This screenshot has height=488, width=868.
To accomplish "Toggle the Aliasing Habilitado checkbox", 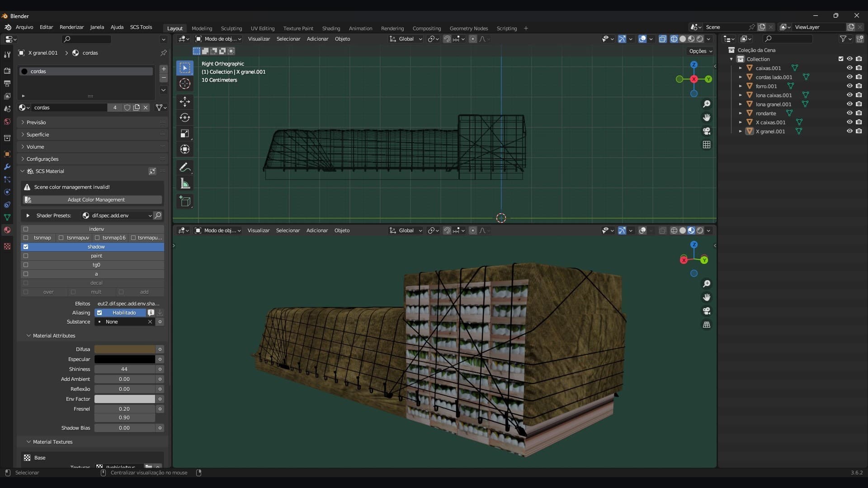I will [99, 313].
